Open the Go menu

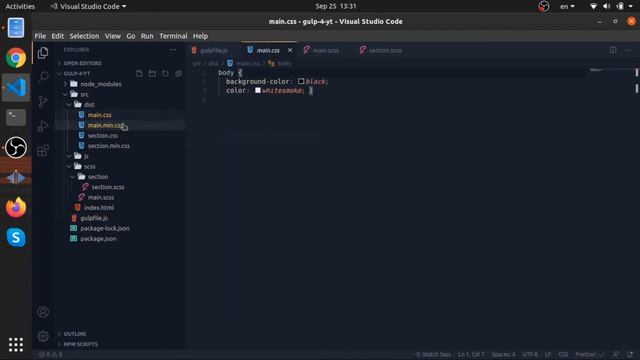131,36
